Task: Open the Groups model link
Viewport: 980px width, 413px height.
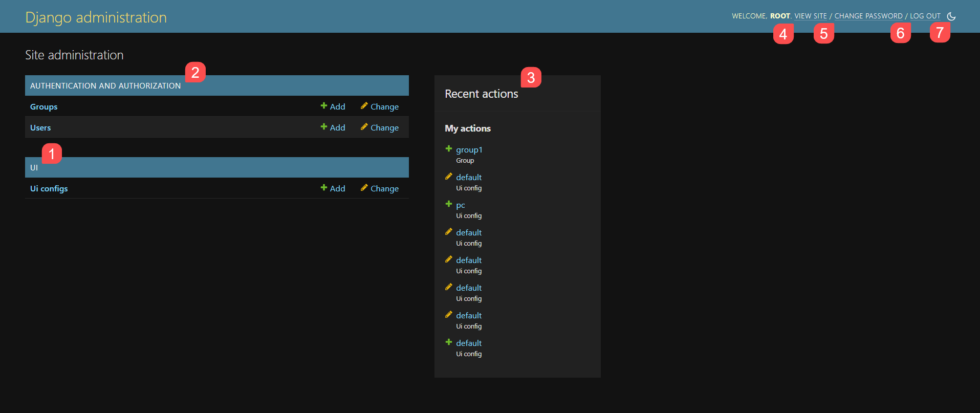Action: pyautogui.click(x=43, y=106)
